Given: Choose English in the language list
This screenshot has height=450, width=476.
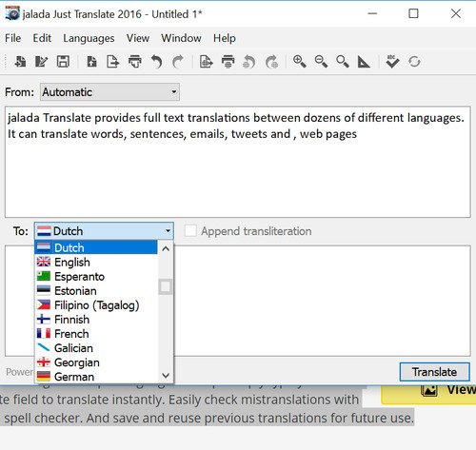Looking at the screenshot, I should click(x=96, y=262).
